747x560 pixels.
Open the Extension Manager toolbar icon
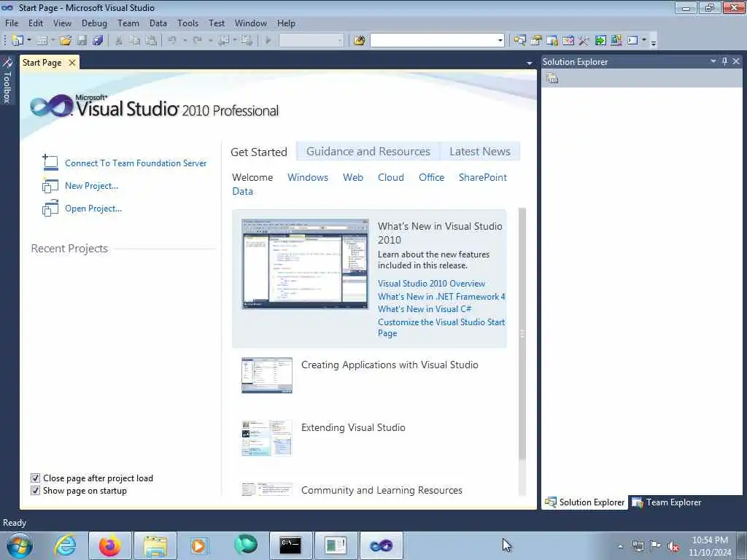(x=616, y=41)
